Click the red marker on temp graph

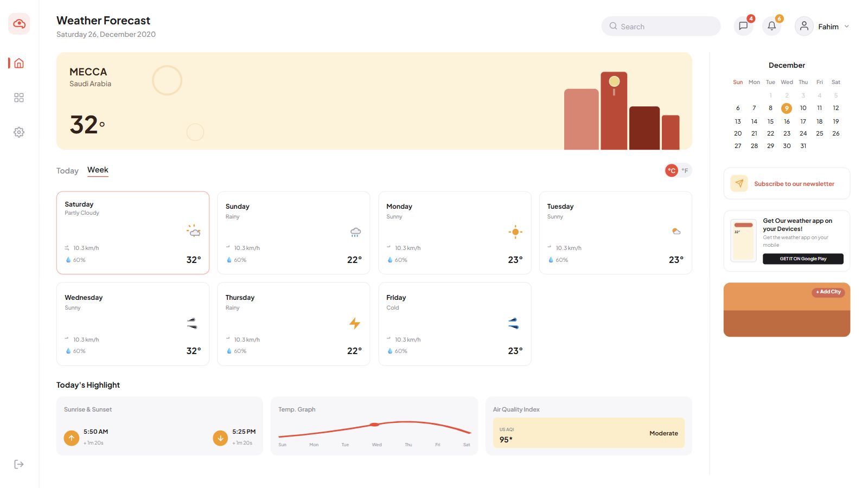374,425
